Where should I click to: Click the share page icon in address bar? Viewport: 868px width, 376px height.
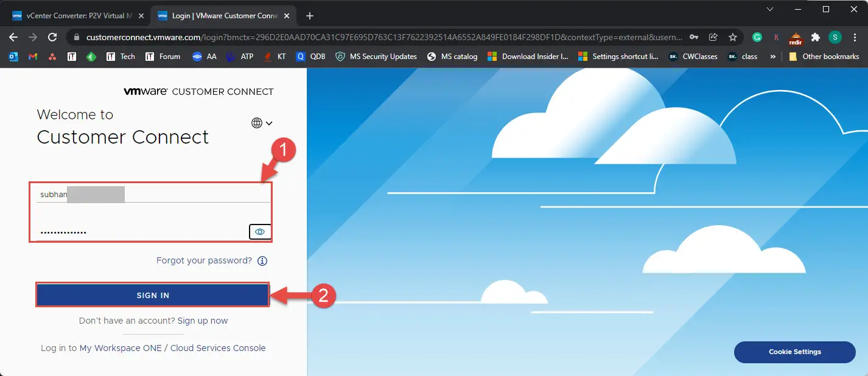[713, 37]
